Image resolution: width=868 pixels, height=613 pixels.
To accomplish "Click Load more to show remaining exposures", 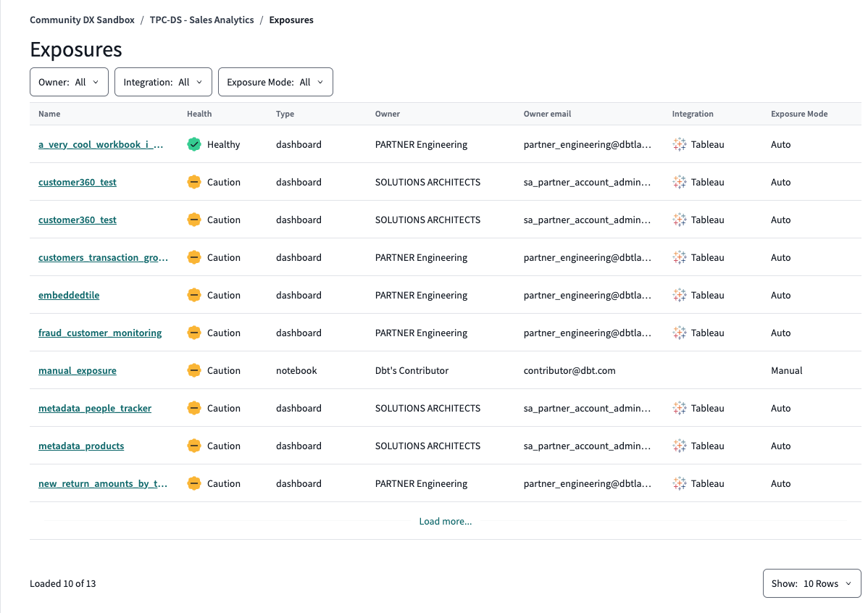I will pyautogui.click(x=445, y=521).
